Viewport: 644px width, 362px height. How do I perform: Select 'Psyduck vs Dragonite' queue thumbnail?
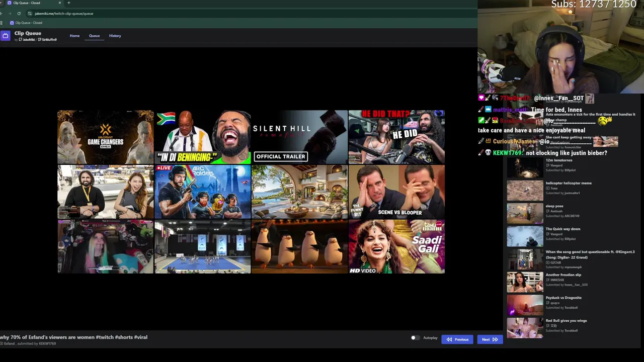525,305
